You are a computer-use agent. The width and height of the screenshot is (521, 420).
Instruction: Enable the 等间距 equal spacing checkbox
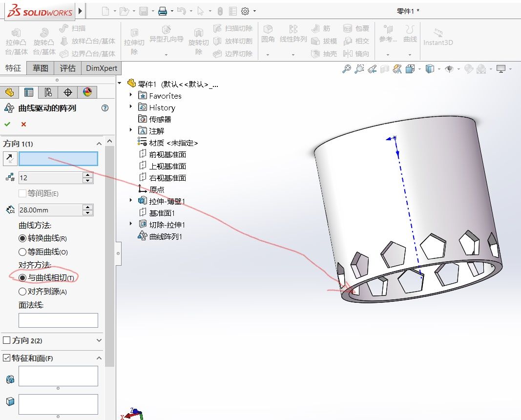point(22,193)
